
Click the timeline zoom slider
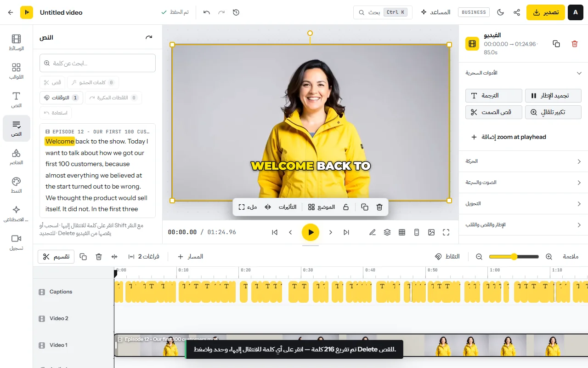pyautogui.click(x=514, y=257)
